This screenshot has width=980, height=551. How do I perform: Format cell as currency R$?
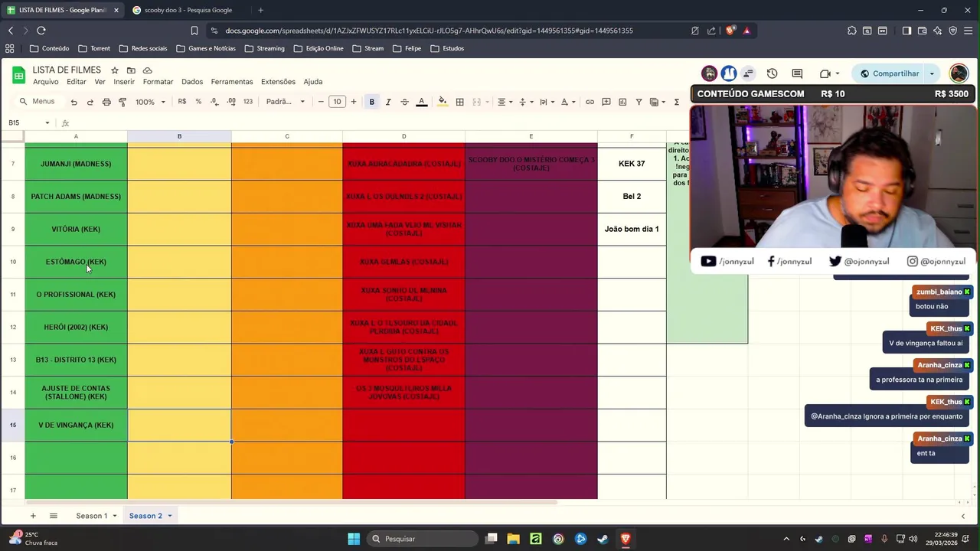pos(182,102)
